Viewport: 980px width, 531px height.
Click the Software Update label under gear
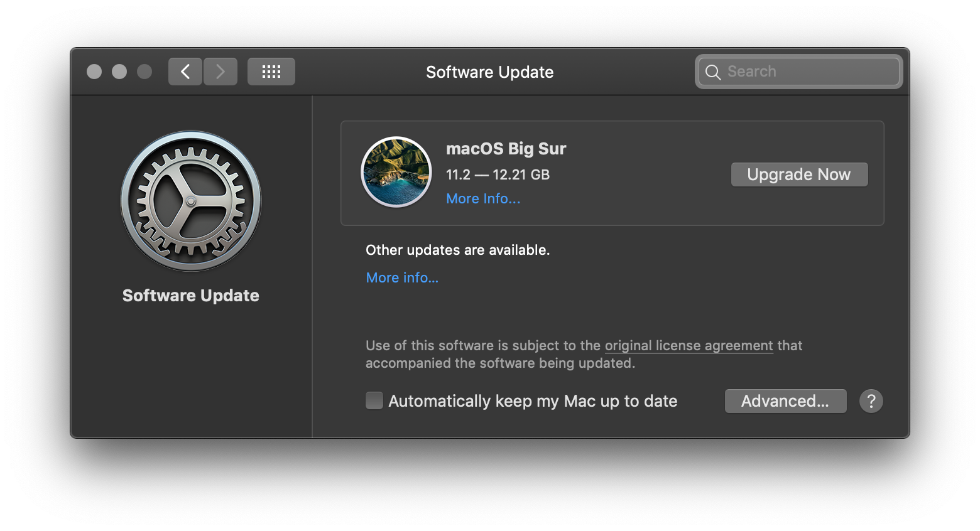[x=191, y=296]
